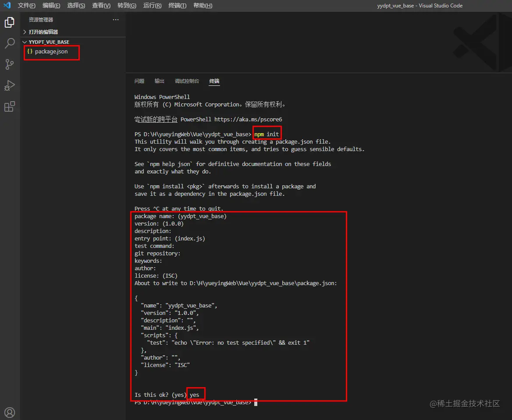Click the package.json file curly-brace icon
512x420 pixels.
pyautogui.click(x=30, y=51)
